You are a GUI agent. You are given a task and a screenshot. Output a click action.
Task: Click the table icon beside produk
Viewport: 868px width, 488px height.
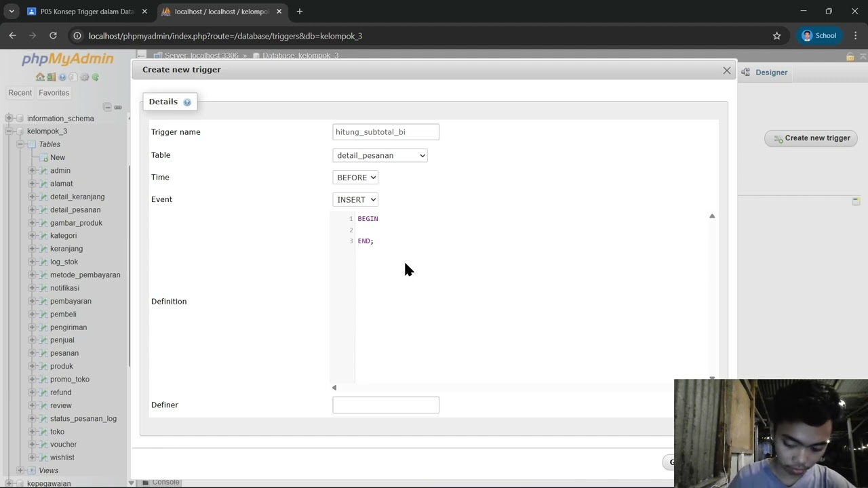(x=44, y=366)
